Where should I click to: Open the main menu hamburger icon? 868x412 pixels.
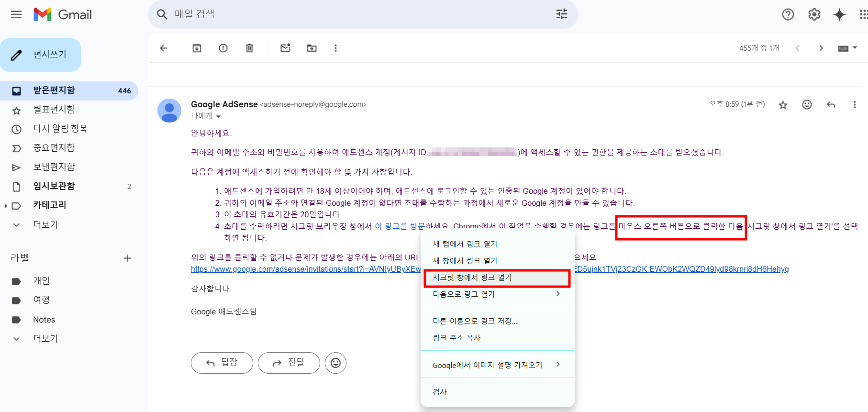(x=16, y=14)
